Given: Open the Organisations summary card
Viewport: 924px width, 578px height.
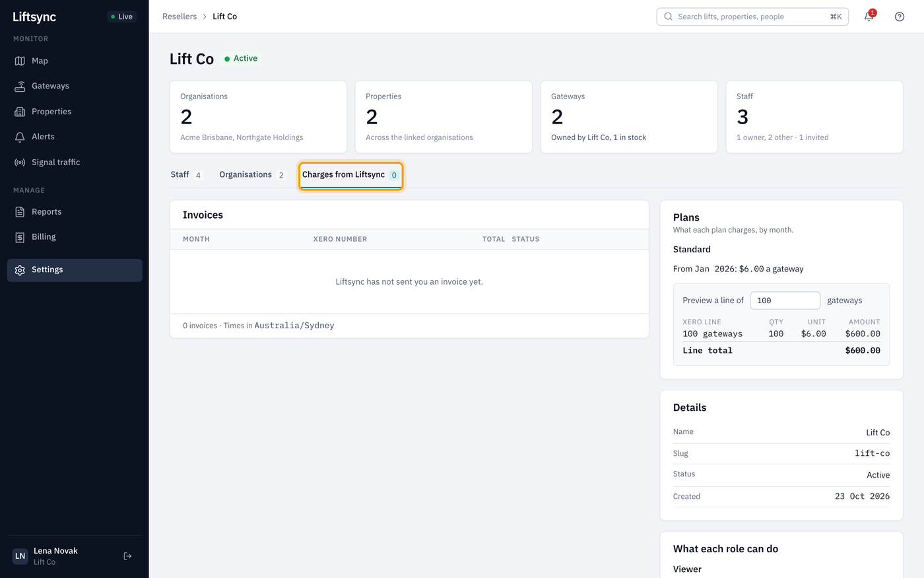Looking at the screenshot, I should [258, 117].
